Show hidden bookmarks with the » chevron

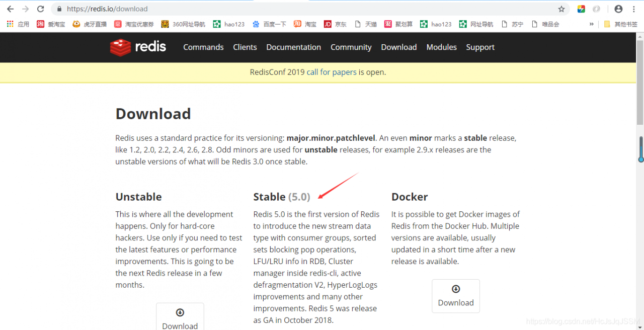pyautogui.click(x=591, y=24)
